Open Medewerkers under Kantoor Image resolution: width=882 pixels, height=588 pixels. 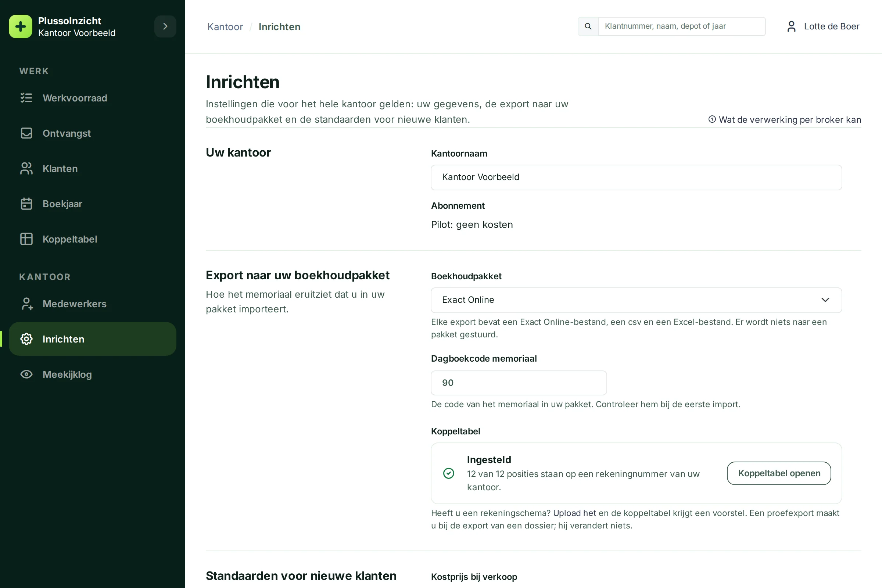click(x=93, y=304)
